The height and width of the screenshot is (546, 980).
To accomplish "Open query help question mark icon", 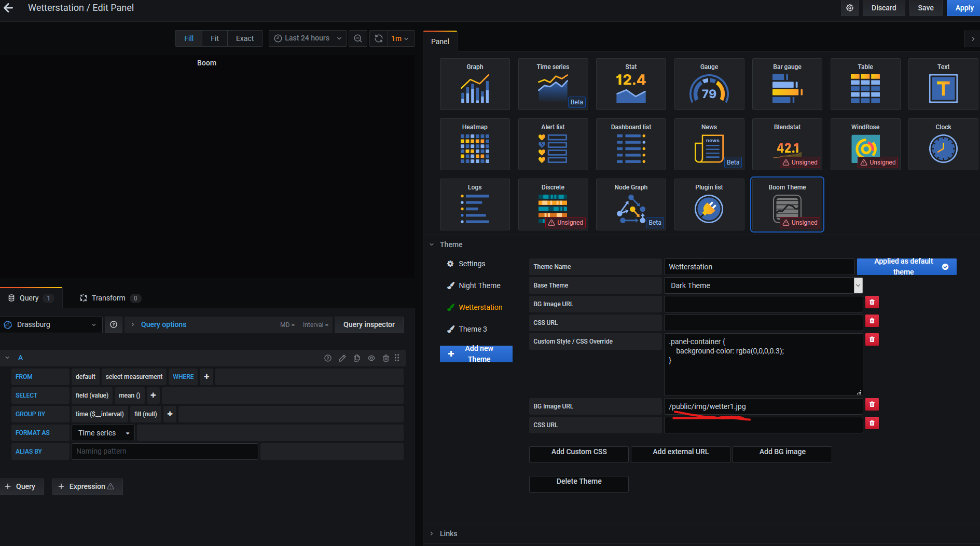I will point(114,325).
